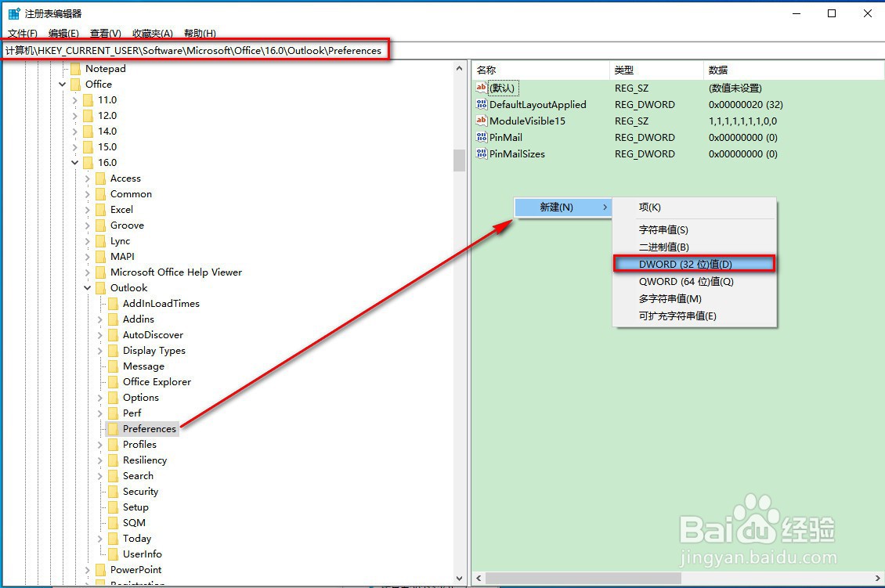Click values pane scroll left arrow

coord(479,579)
